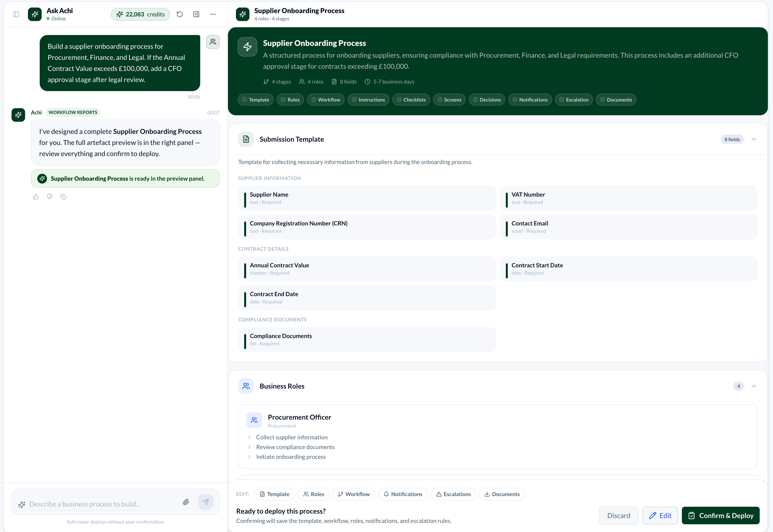Open the Supplier Onboarding Process ready notice
The image size is (773, 532).
[125, 179]
